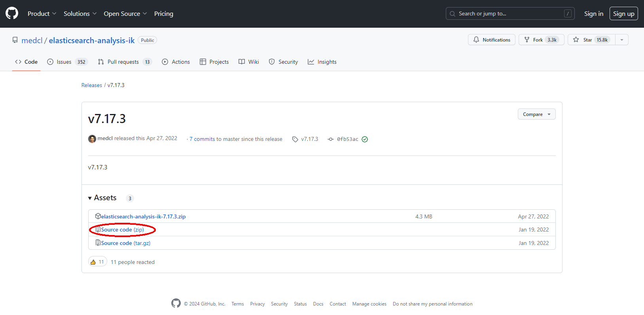Image resolution: width=644 pixels, height=315 pixels.
Task: Download elasticsearch-analysis-ik-7.17.3.zip
Action: pos(143,216)
